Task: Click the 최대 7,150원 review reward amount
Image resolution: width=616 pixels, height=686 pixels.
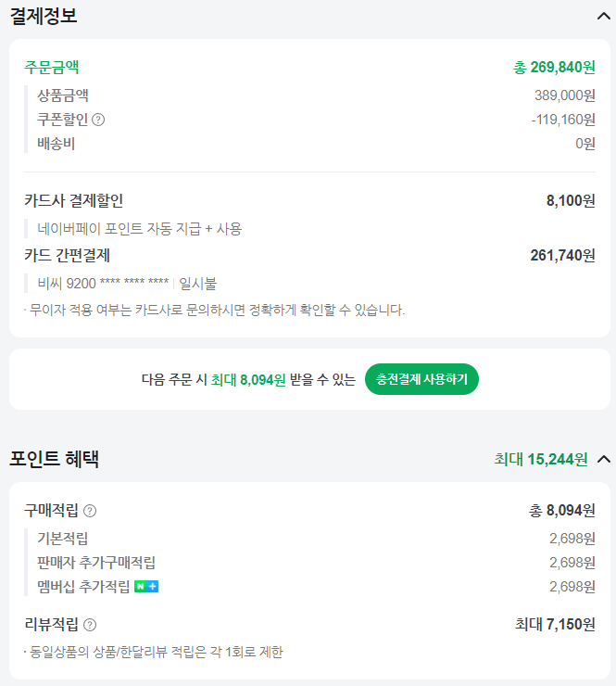Action: tap(555, 624)
